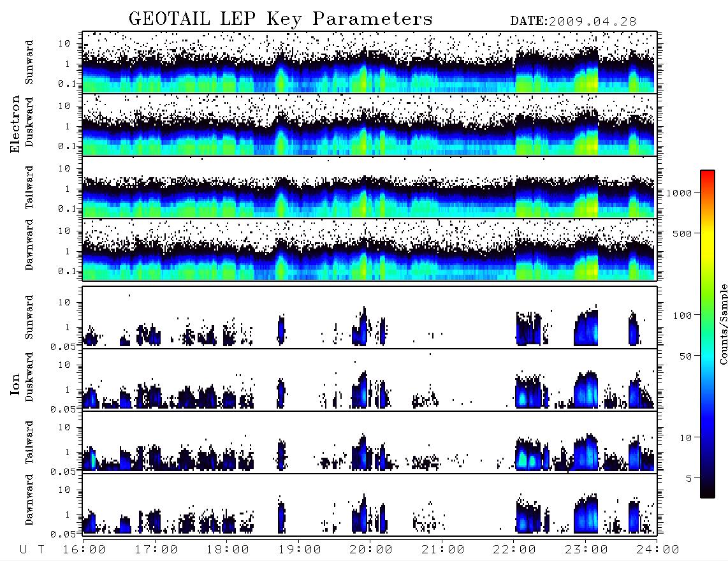Click "0.1" tick of Electron Dawnward panel
The height and width of the screenshot is (561, 728).
click(68, 271)
